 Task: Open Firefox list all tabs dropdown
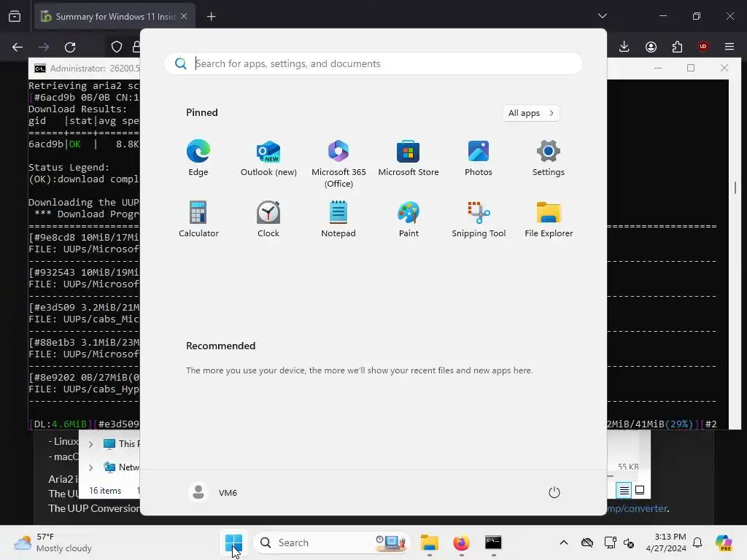point(603,16)
